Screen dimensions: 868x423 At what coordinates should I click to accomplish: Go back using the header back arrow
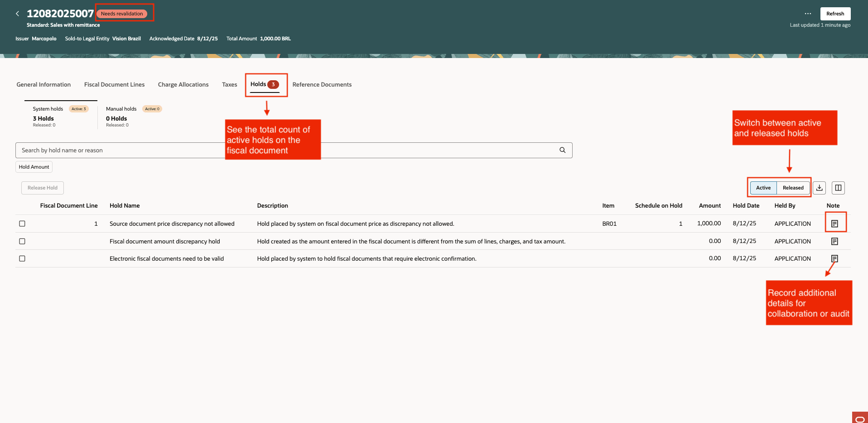click(x=17, y=14)
